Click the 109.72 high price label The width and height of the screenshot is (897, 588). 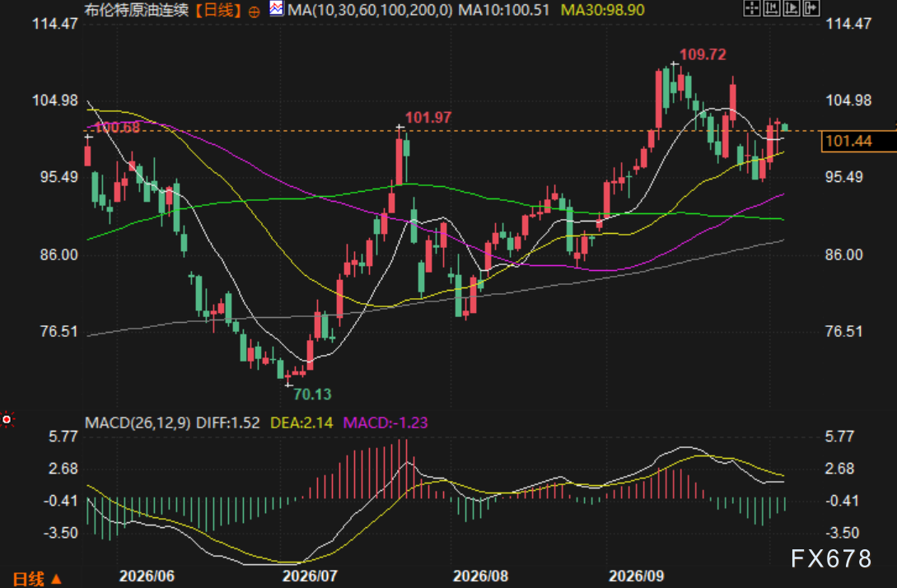703,54
